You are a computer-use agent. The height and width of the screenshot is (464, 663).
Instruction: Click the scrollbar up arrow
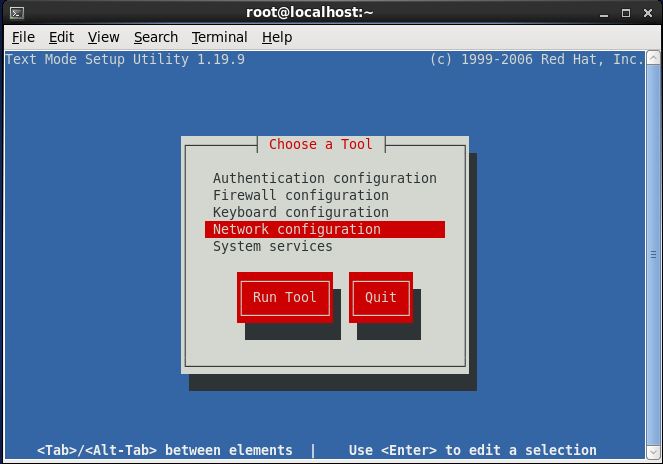(653, 57)
